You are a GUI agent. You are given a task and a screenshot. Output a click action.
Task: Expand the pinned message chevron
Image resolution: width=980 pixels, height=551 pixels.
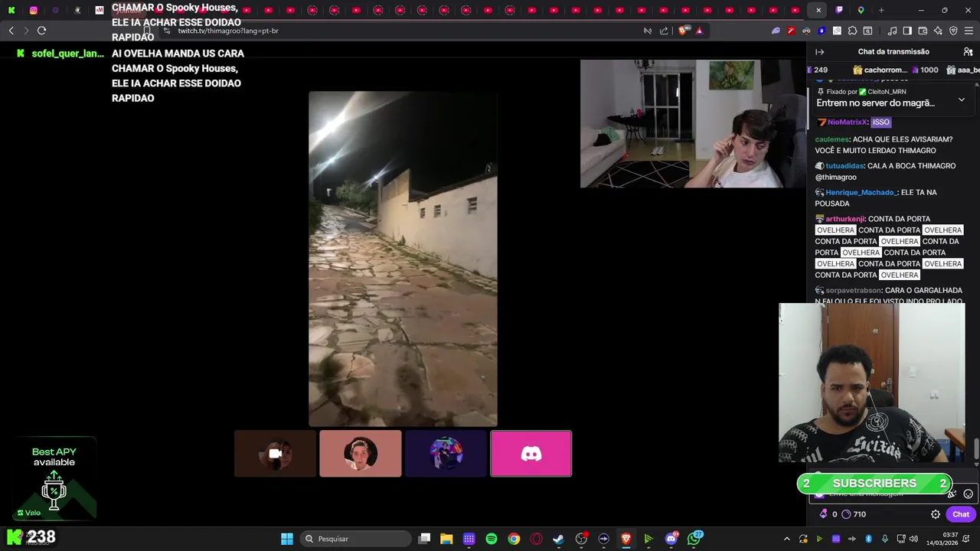pyautogui.click(x=962, y=100)
